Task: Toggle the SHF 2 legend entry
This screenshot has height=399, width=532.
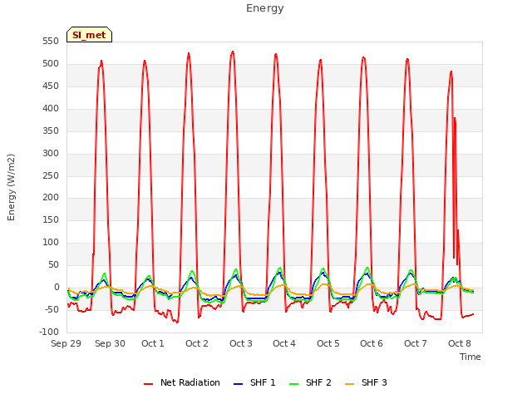Action: tap(310, 382)
